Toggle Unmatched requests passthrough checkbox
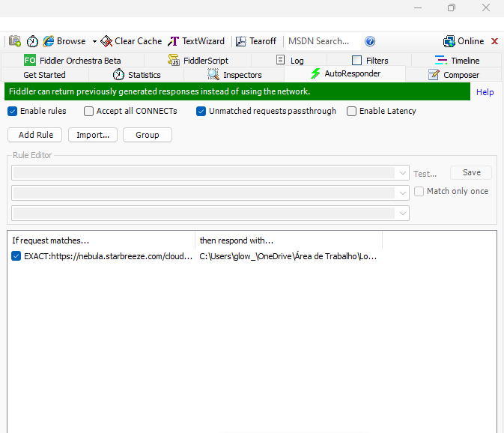This screenshot has height=433, width=504. tap(201, 111)
